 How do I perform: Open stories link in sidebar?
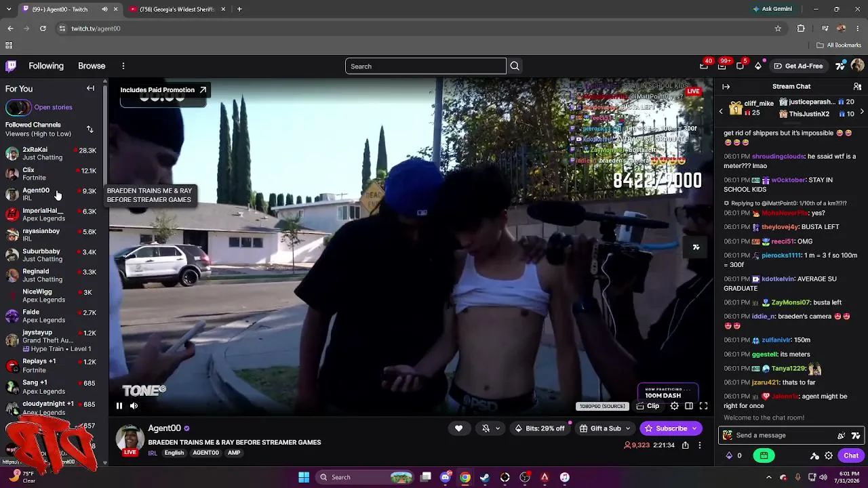[x=53, y=107]
